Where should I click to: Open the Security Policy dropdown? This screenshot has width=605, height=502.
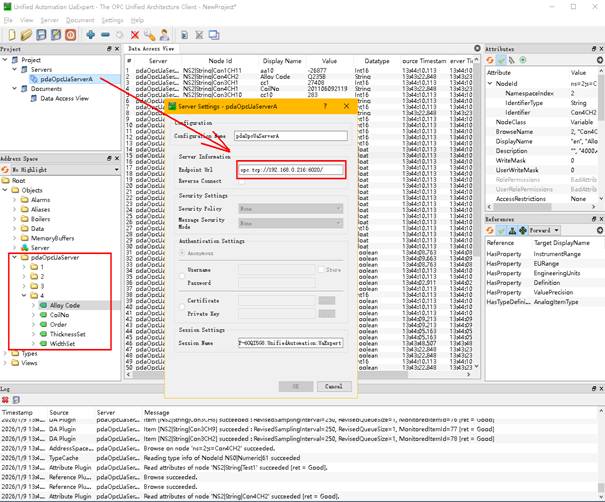289,208
